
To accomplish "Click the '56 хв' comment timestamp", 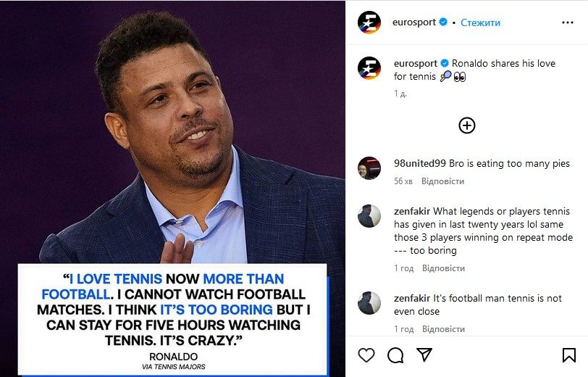I will (x=404, y=181).
